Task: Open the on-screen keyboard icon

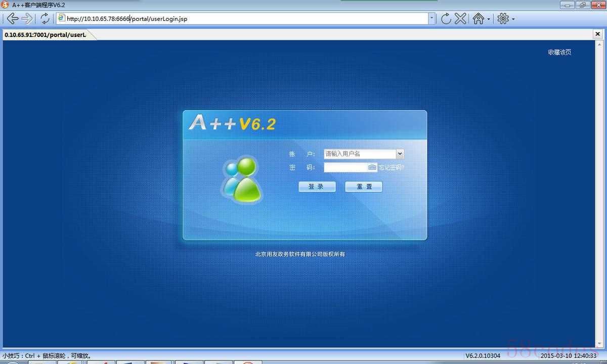Action: click(x=372, y=167)
